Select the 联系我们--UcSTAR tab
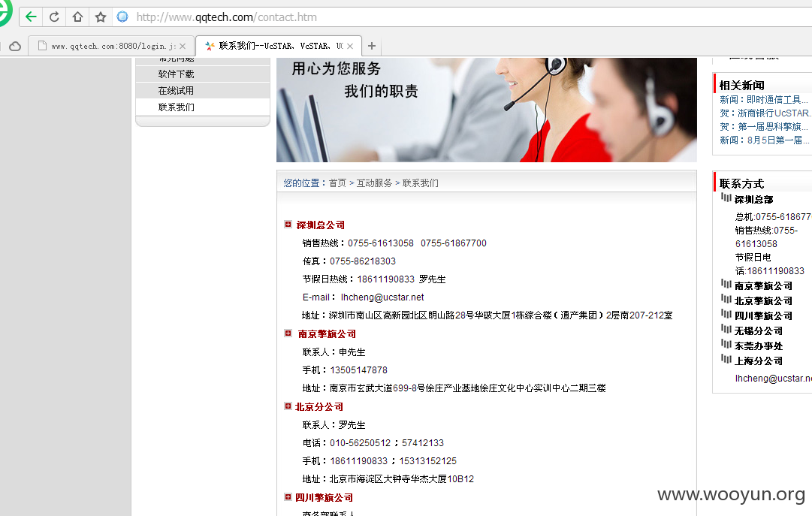 (x=279, y=46)
